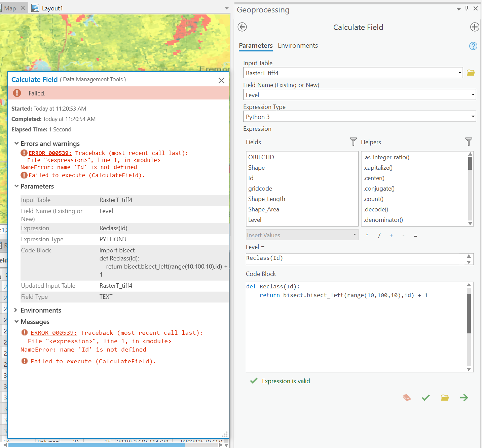This screenshot has height=448, width=482.
Task: Click the Helpers list scrollbar
Action: [x=470, y=189]
